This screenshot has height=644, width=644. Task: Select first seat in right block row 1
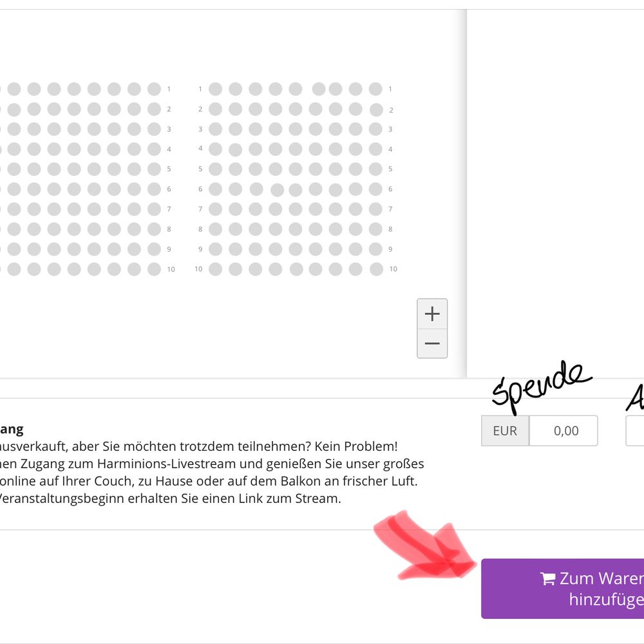pos(215,89)
